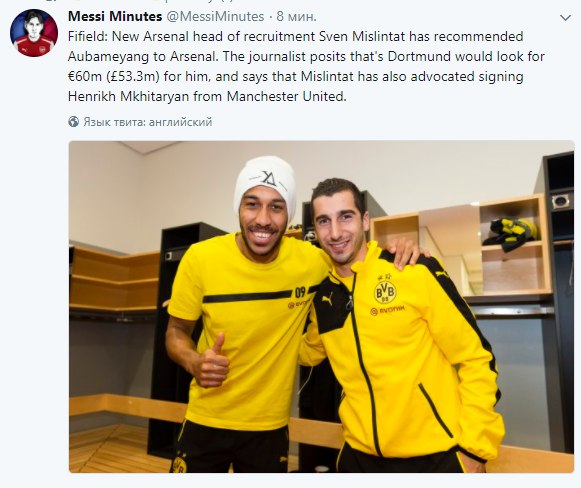Image resolution: width=581 pixels, height=488 pixels.
Task: Open the tweet via the 8 мин. timestamp
Action: tap(297, 16)
